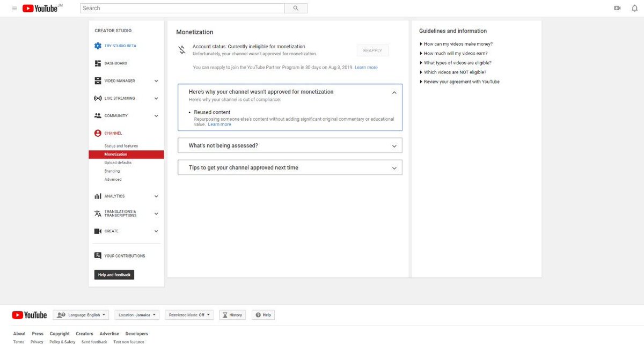The height and width of the screenshot is (345, 644).
Task: Expand the Create section chevron
Action: 156,231
